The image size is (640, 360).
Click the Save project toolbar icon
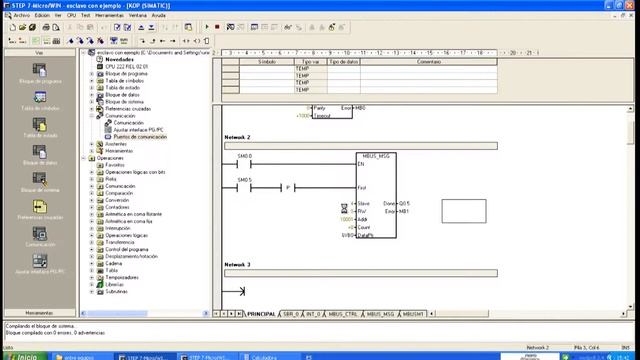(32, 27)
